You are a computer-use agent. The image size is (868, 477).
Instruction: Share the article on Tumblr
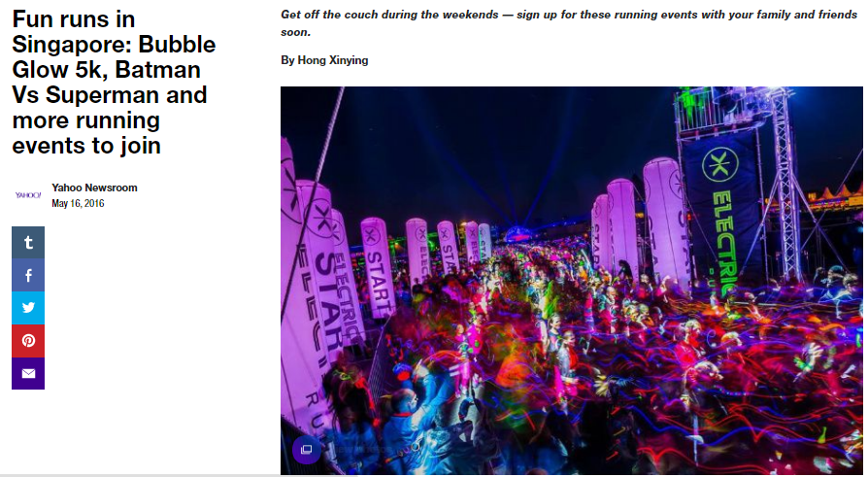(28, 242)
